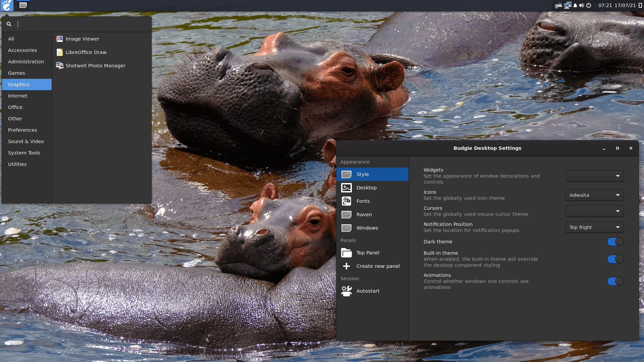The width and height of the screenshot is (644, 362).
Task: Toggle the Built-in theme switch
Action: point(615,259)
